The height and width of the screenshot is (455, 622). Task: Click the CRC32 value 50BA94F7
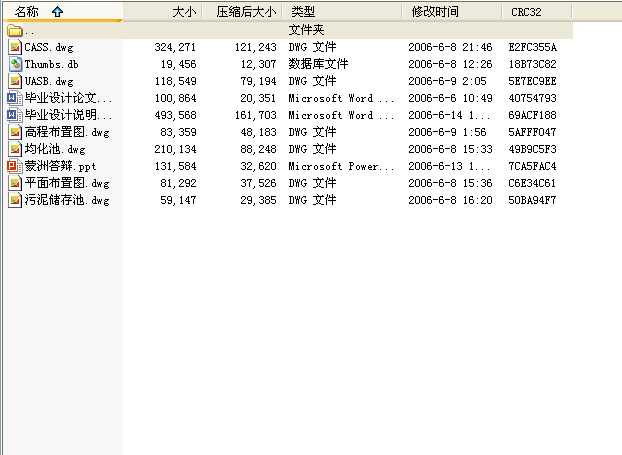532,200
